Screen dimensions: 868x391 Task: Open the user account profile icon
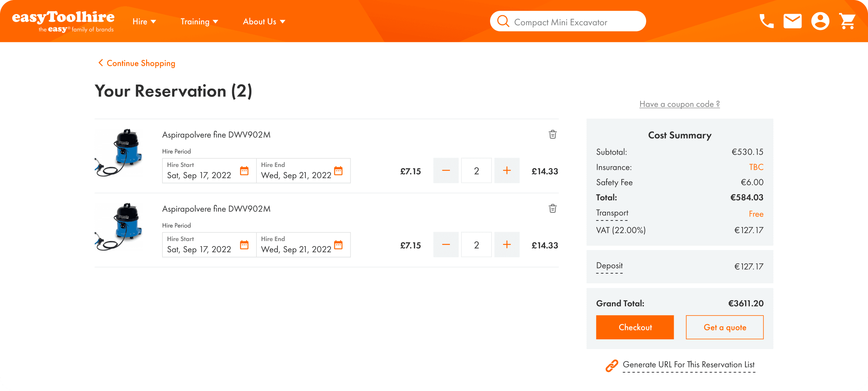(x=820, y=21)
